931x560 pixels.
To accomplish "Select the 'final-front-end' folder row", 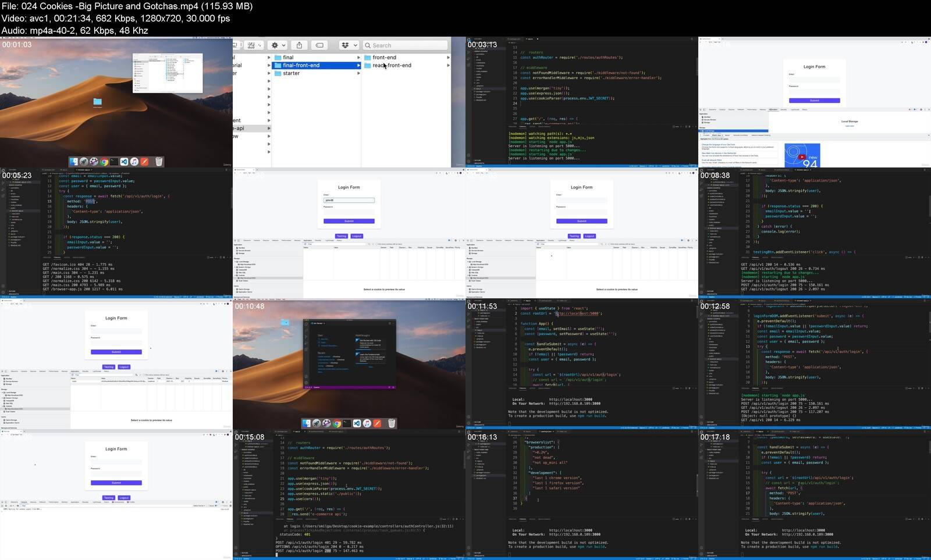I will 317,65.
